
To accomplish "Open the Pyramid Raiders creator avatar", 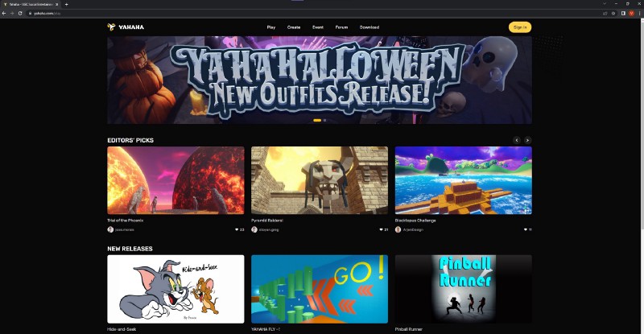I will point(254,229).
